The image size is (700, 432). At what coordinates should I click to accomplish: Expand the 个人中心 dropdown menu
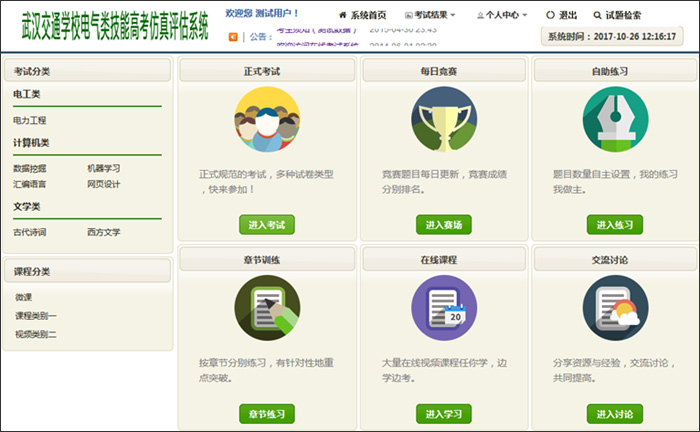506,16
